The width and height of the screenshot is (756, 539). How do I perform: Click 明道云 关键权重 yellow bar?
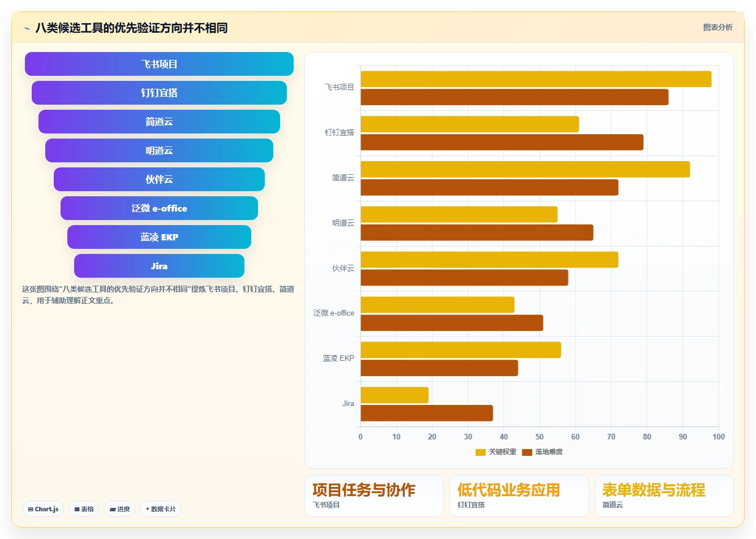(x=459, y=214)
